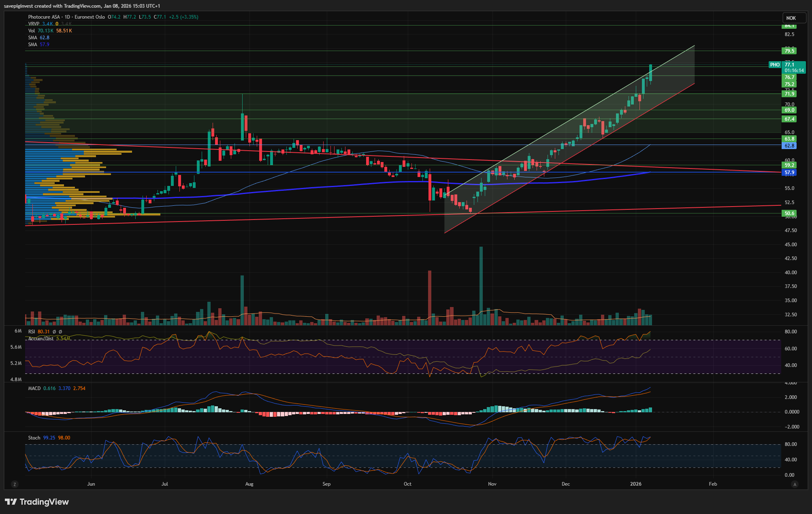Select the Vol indicator legend
This screenshot has width=812, height=514.
[32, 31]
